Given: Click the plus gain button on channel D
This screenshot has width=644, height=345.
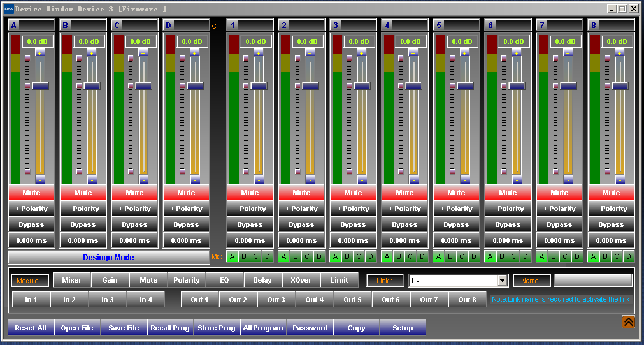Looking at the screenshot, I should (x=195, y=53).
